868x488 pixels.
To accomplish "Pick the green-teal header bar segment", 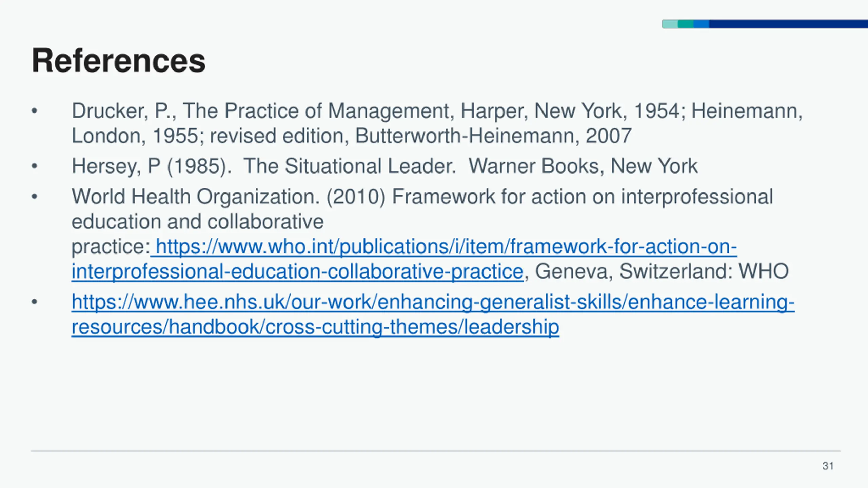I will coord(686,24).
